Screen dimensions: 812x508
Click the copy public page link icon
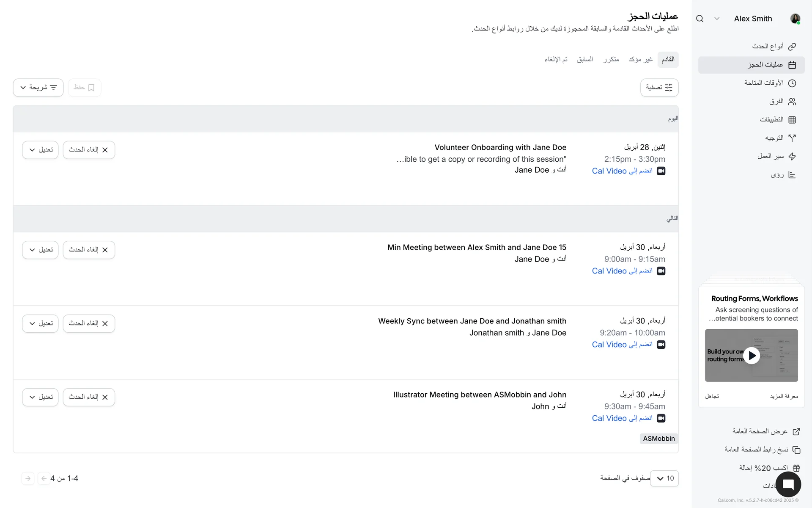click(x=796, y=450)
